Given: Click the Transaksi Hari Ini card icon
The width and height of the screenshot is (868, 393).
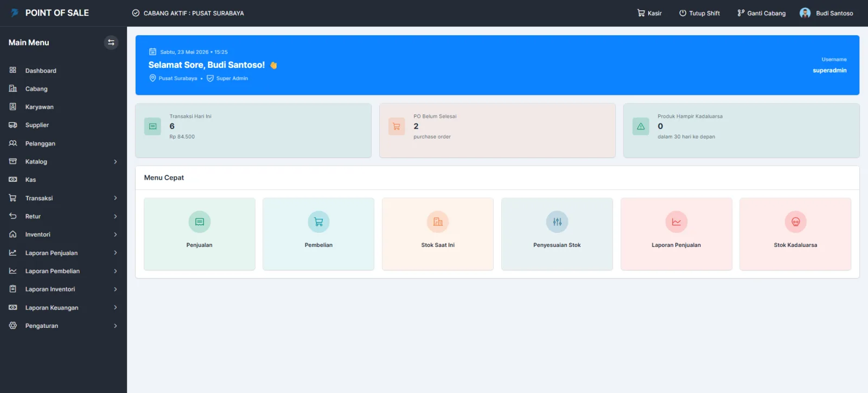Looking at the screenshot, I should click(152, 126).
